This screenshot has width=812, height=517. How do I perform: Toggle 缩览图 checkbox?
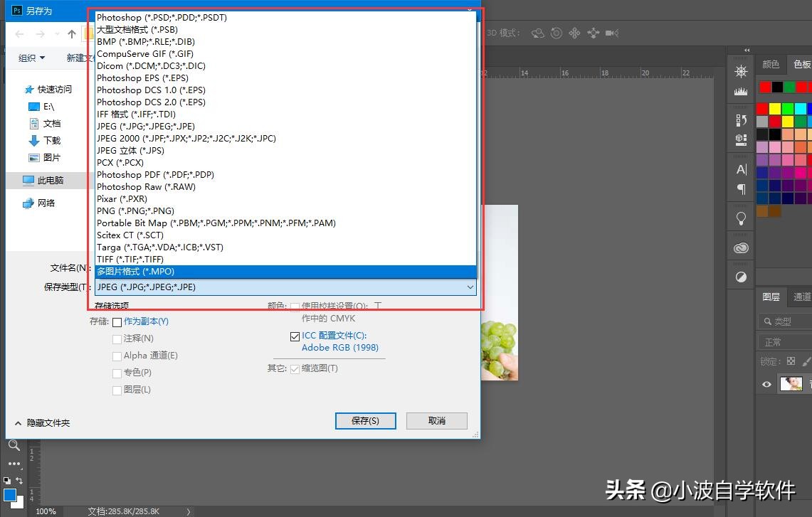[295, 369]
